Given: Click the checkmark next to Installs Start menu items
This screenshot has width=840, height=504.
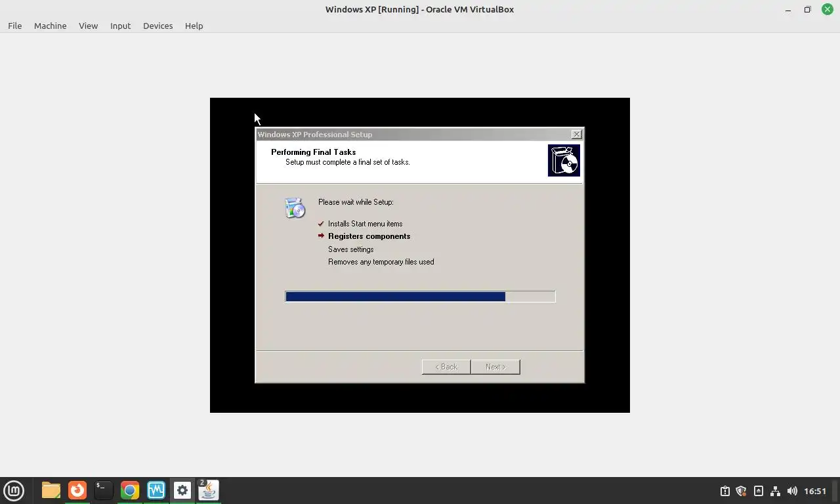Looking at the screenshot, I should 321,224.
